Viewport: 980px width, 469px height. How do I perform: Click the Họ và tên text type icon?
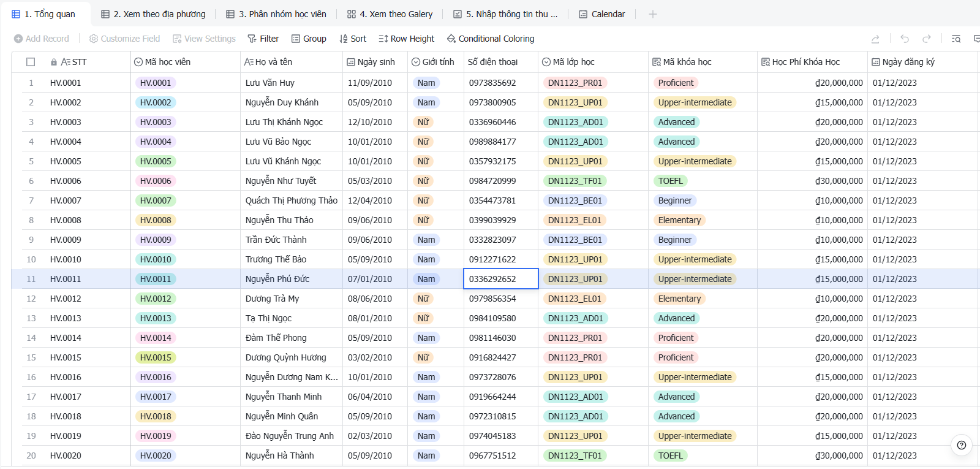point(249,62)
